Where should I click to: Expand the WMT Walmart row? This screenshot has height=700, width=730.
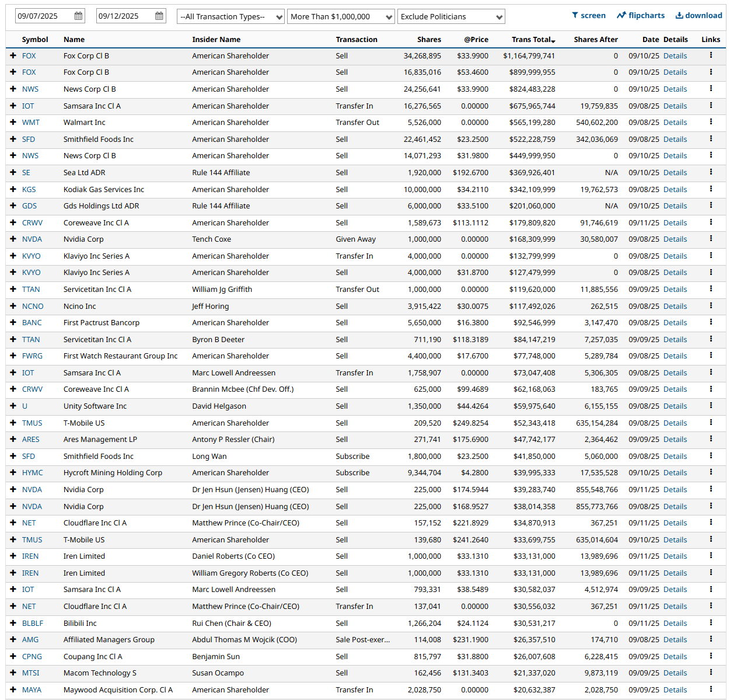pos(13,122)
